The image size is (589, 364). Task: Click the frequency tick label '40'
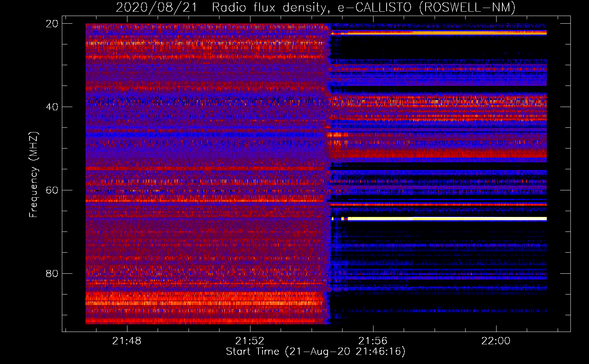tap(52, 107)
